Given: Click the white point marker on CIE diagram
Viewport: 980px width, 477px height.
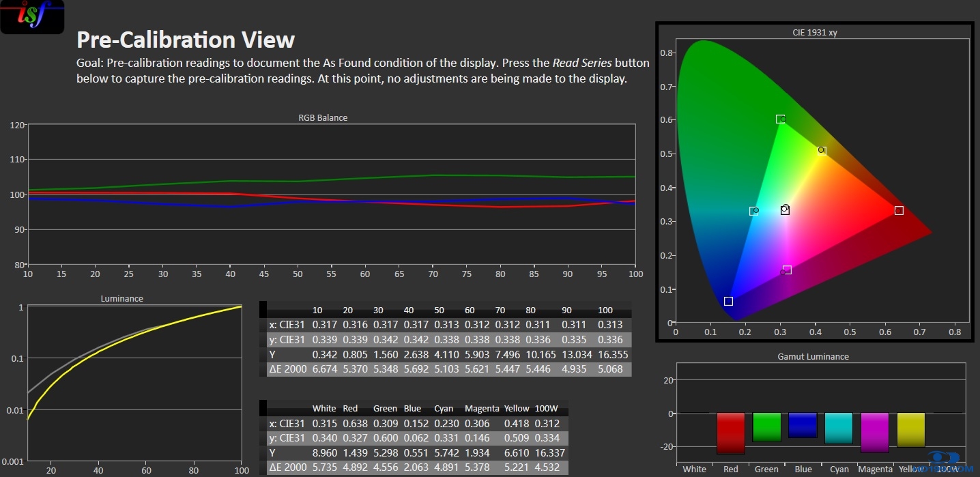Looking at the screenshot, I should 785,209.
